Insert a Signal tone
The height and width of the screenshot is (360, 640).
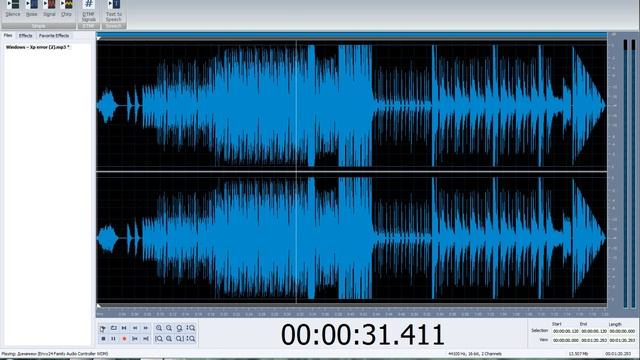pos(49,9)
